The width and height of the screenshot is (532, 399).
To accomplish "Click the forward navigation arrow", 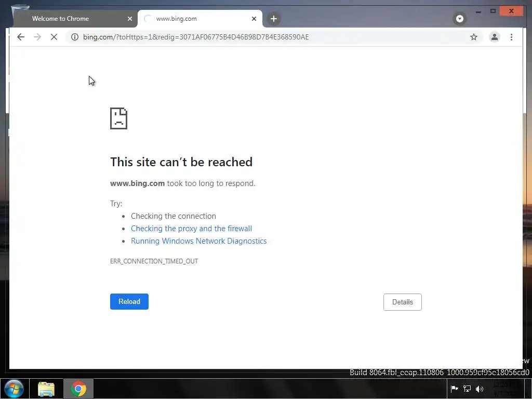I will [x=37, y=37].
